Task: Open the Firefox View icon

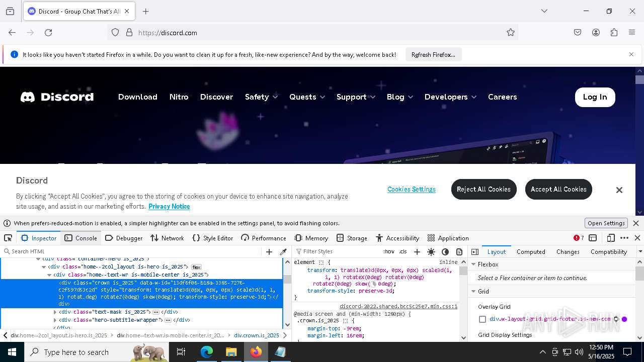Action: (10, 11)
